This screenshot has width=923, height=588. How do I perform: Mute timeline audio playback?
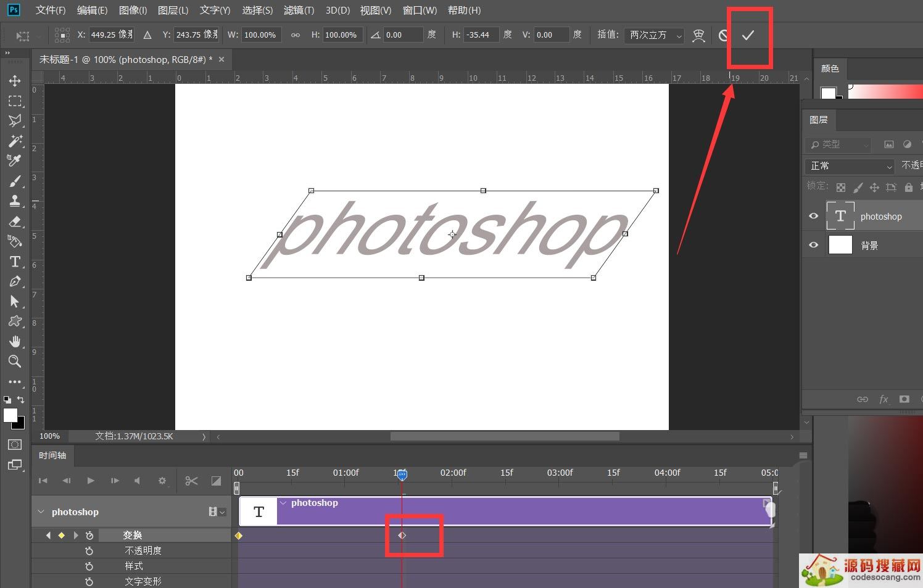[x=138, y=481]
